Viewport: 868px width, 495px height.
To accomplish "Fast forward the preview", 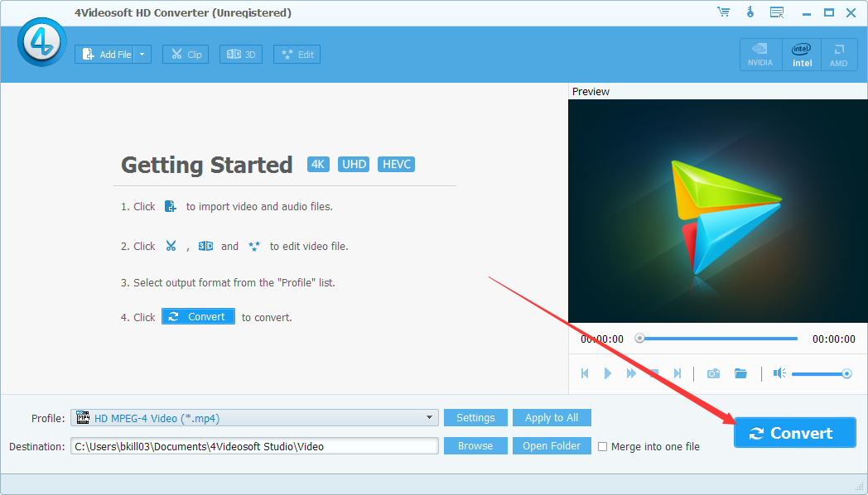I will pyautogui.click(x=631, y=373).
